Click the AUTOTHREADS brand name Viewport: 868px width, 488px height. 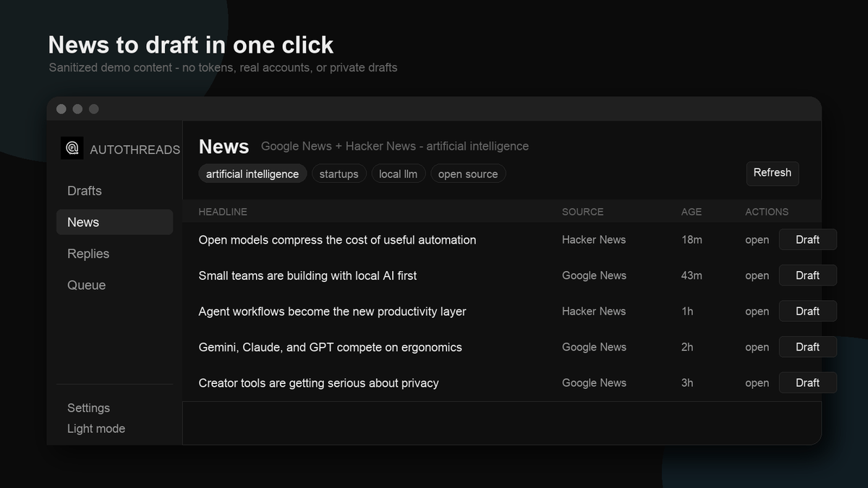tap(135, 150)
